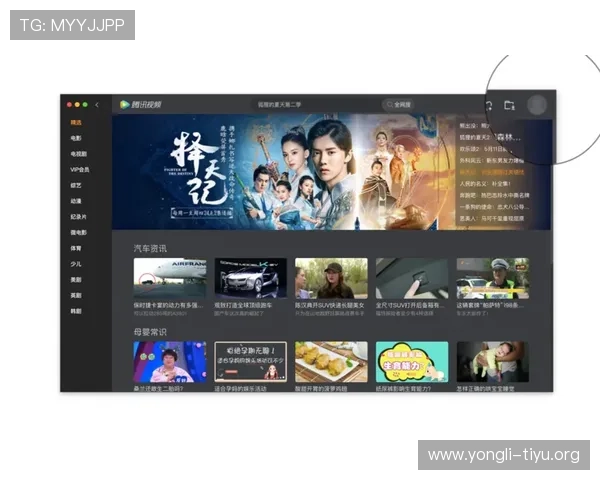Image resolution: width=600 pixels, height=480 pixels.
Task: Select the highlighted orange entry in banner list
Action: 492,172
